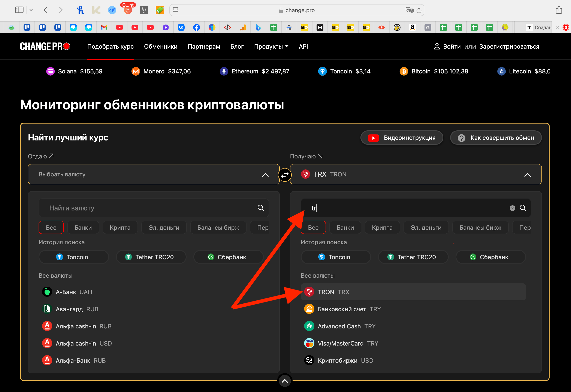Enable the Банки filter in left panel
The height and width of the screenshot is (392, 571).
tap(83, 227)
